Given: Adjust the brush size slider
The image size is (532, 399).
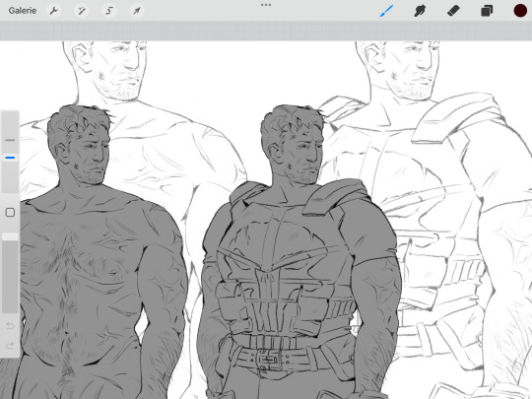Looking at the screenshot, I should pyautogui.click(x=10, y=153).
